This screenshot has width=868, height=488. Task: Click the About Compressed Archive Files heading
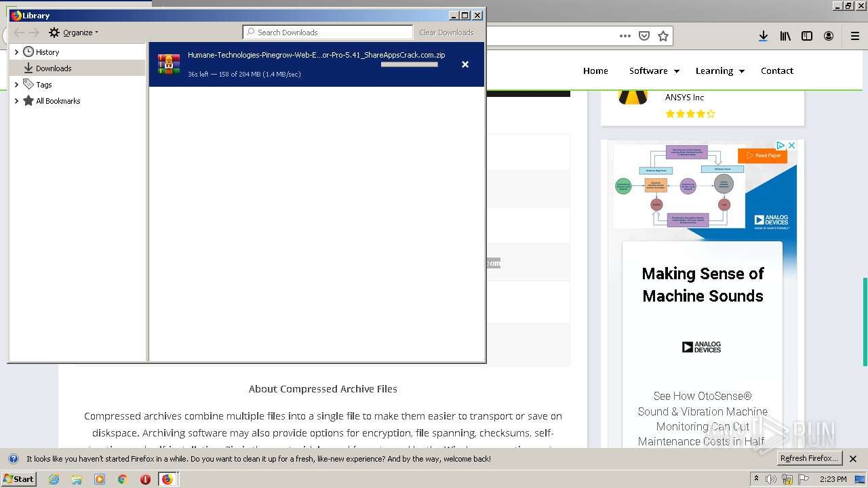point(323,389)
